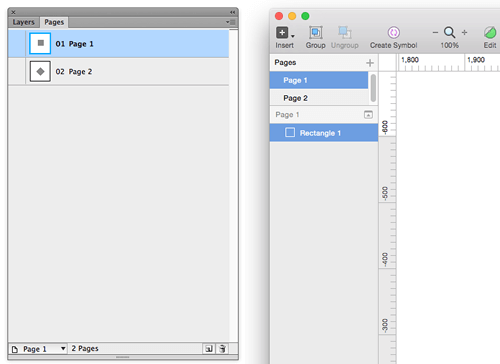
Task: Switch to the Layers tab
Action: [x=24, y=22]
